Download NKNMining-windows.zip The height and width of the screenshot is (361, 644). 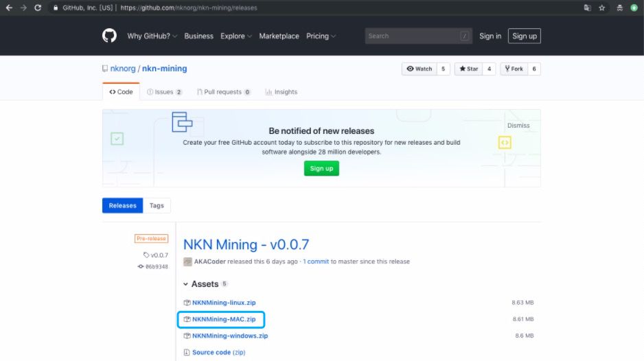coord(230,336)
